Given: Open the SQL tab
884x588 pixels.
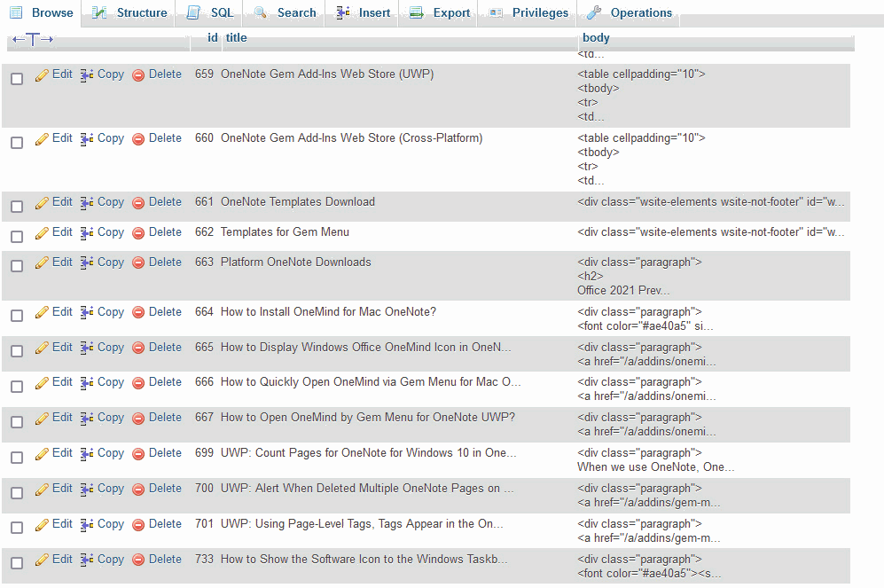Looking at the screenshot, I should (x=210, y=12).
